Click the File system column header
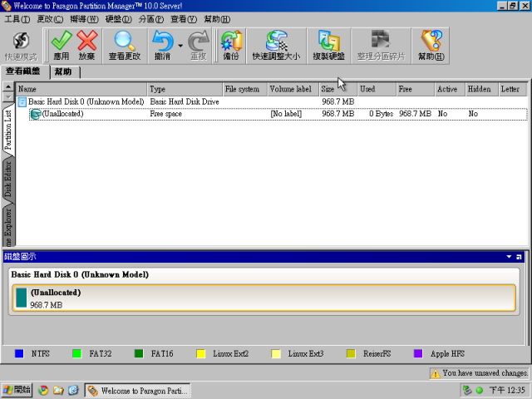Viewport: 532px width, 399px height. 245,89
